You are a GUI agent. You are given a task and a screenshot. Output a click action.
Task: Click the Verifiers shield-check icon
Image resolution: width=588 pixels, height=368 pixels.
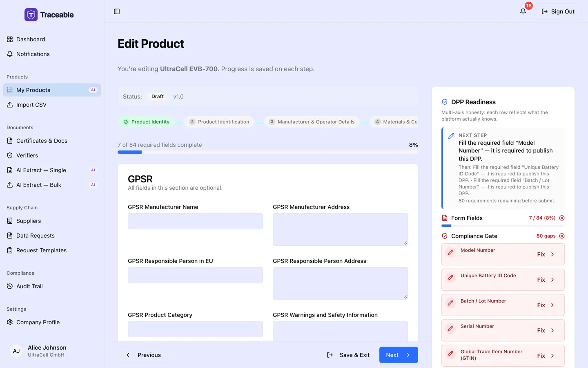coord(10,155)
